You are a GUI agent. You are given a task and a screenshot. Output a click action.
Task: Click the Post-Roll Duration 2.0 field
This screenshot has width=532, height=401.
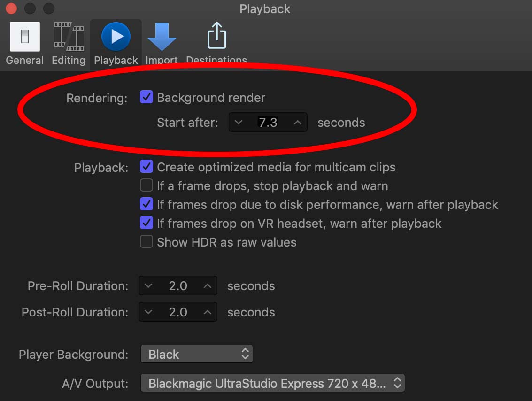pyautogui.click(x=178, y=312)
